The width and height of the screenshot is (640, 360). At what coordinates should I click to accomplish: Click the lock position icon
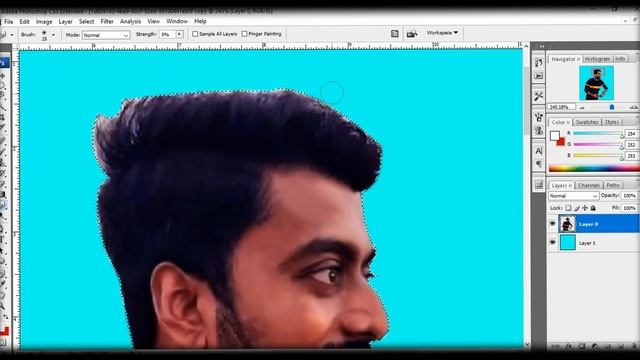click(x=585, y=208)
